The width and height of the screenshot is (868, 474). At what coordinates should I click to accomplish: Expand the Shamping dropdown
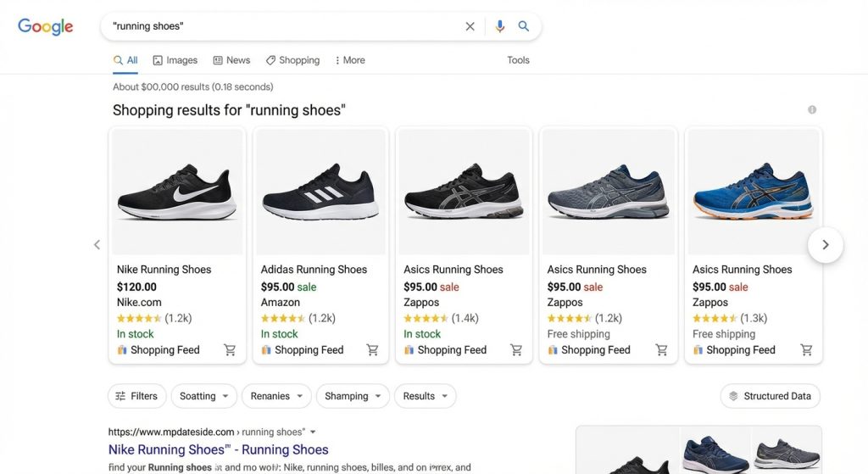click(x=353, y=396)
